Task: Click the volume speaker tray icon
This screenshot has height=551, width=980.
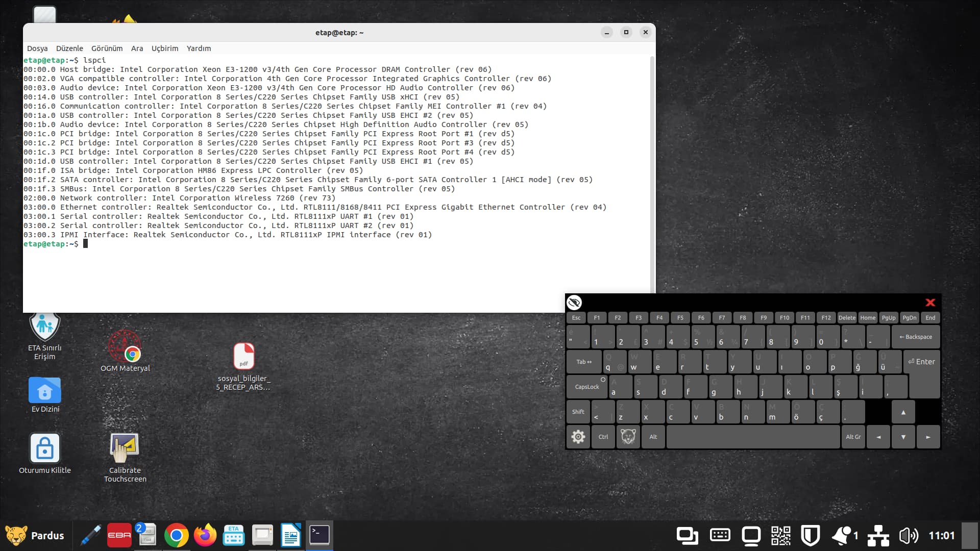Action: [908, 535]
